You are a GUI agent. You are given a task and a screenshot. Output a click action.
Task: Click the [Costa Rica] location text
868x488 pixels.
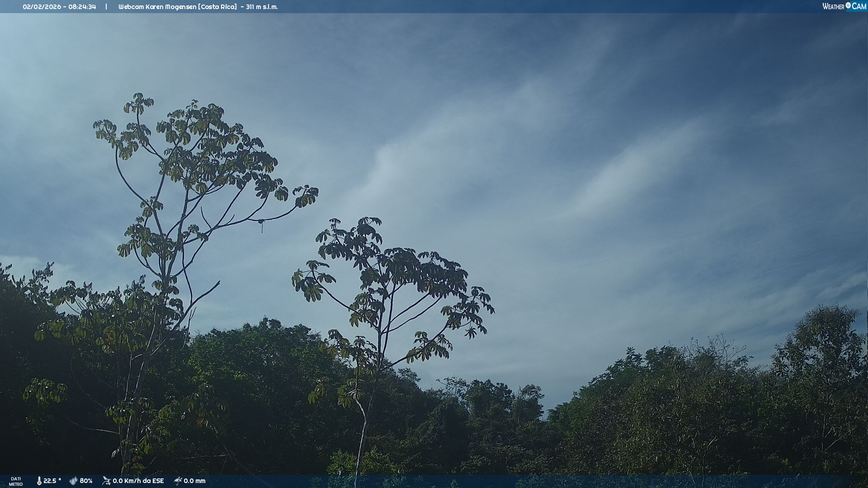(217, 7)
